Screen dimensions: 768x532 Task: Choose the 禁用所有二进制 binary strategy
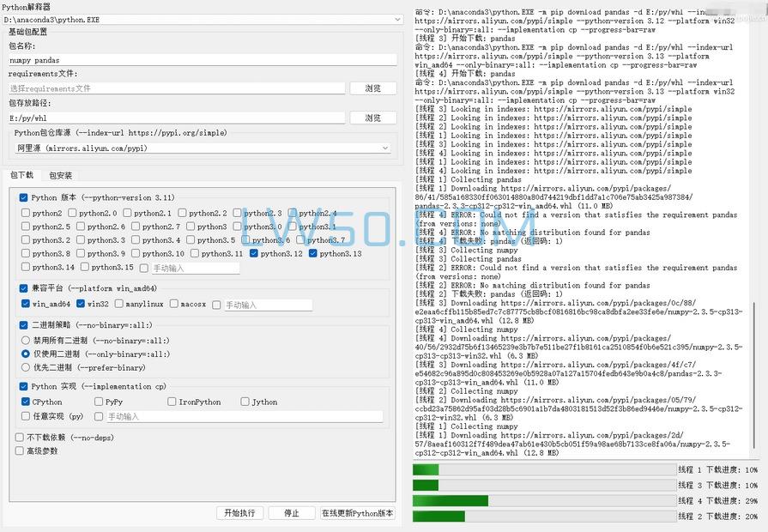24,338
